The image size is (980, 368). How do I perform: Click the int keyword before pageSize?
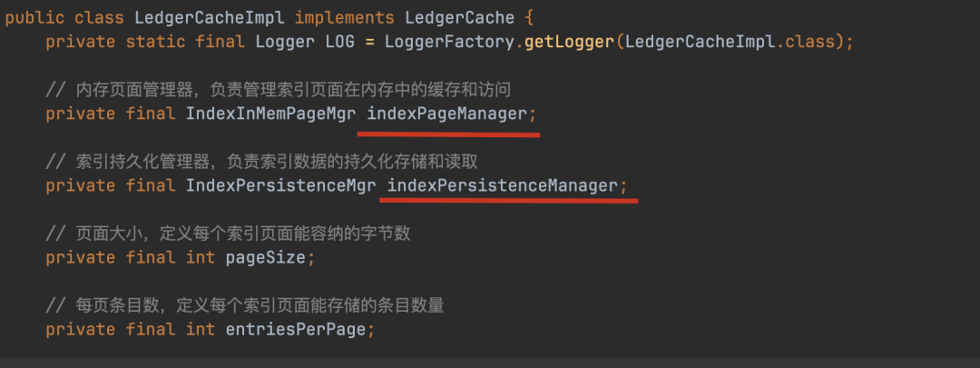click(x=200, y=258)
